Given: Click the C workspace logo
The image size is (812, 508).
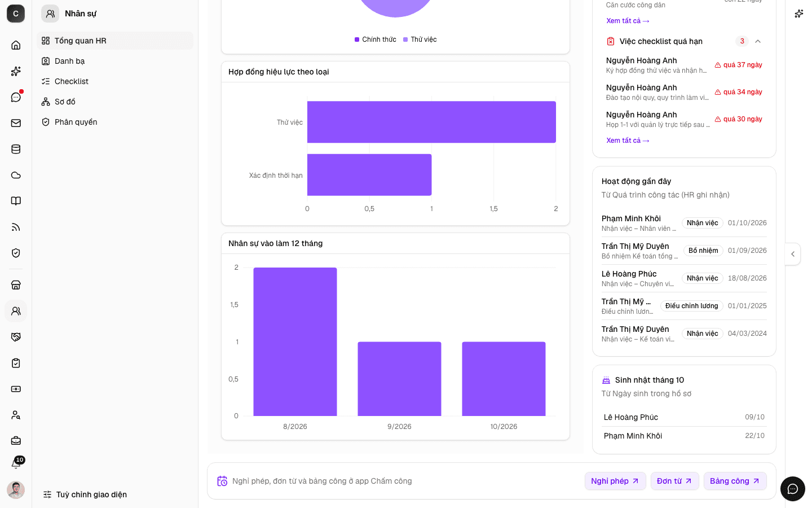Looking at the screenshot, I should click(x=16, y=14).
